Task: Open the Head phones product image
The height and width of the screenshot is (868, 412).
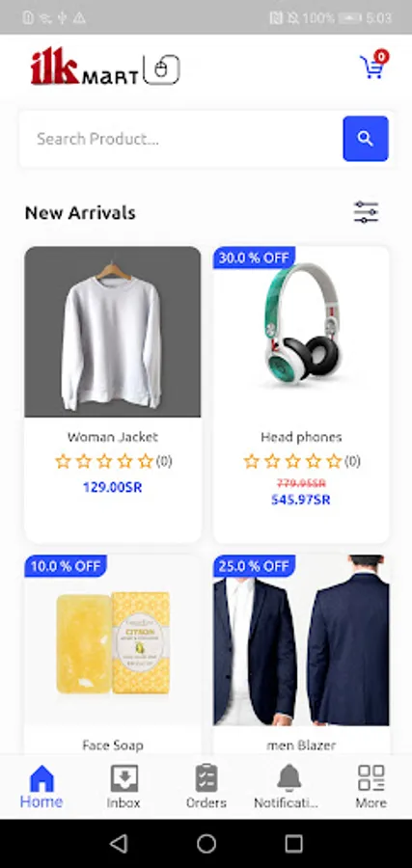Action: (x=301, y=332)
